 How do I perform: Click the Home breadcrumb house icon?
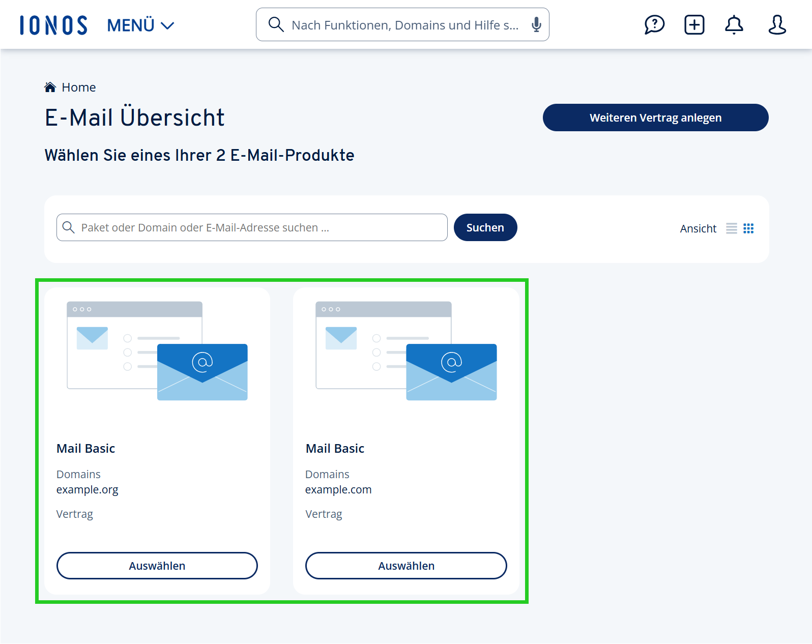[x=50, y=87]
